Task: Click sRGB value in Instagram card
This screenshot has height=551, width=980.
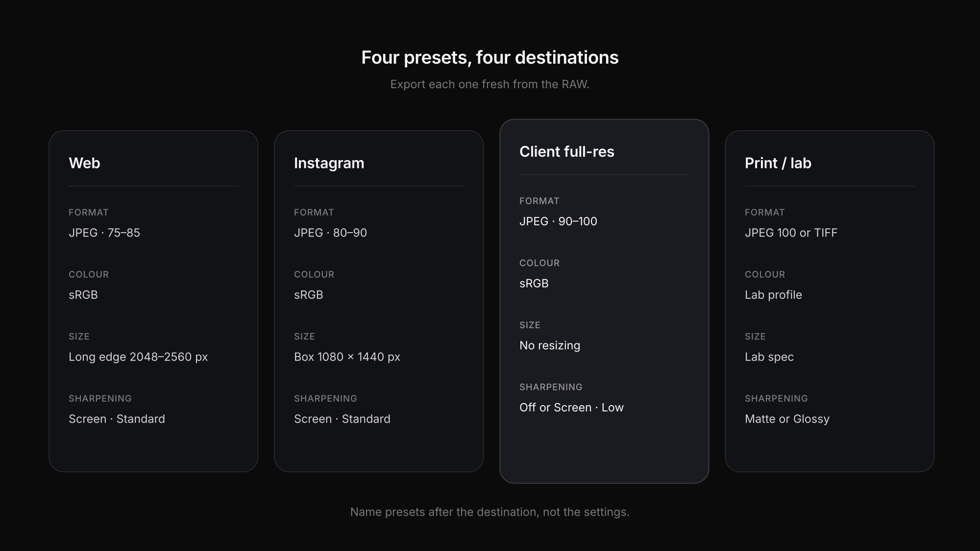Action: tap(309, 295)
